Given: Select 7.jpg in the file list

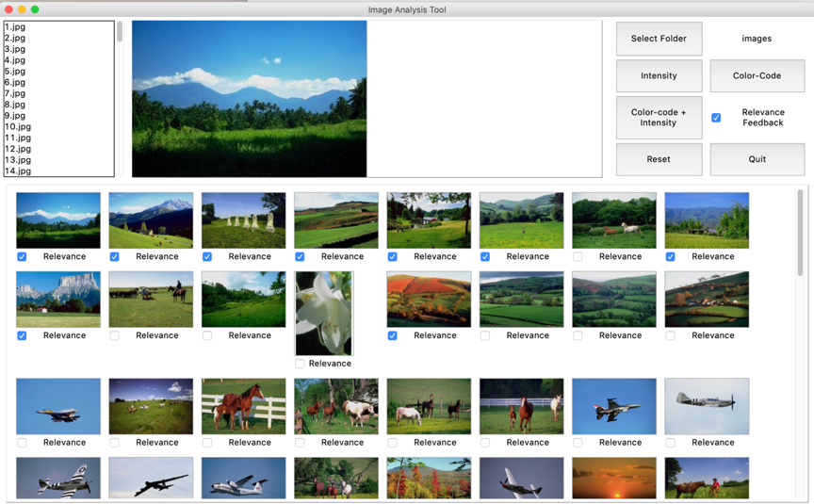Looking at the screenshot, I should 58,93.
